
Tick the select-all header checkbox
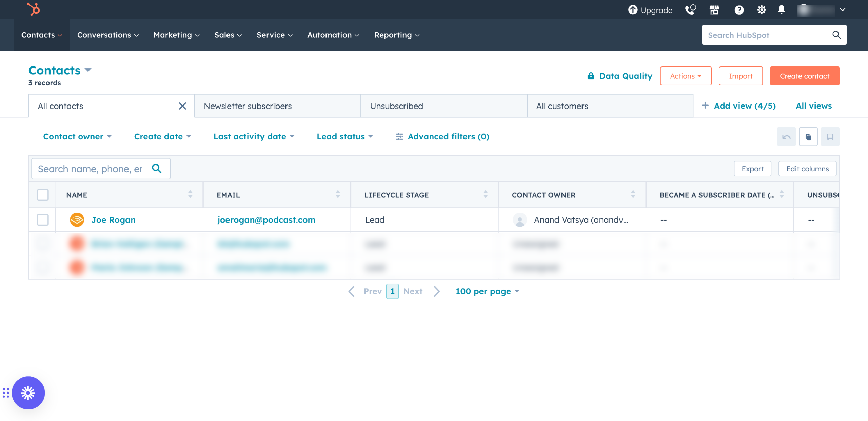43,195
